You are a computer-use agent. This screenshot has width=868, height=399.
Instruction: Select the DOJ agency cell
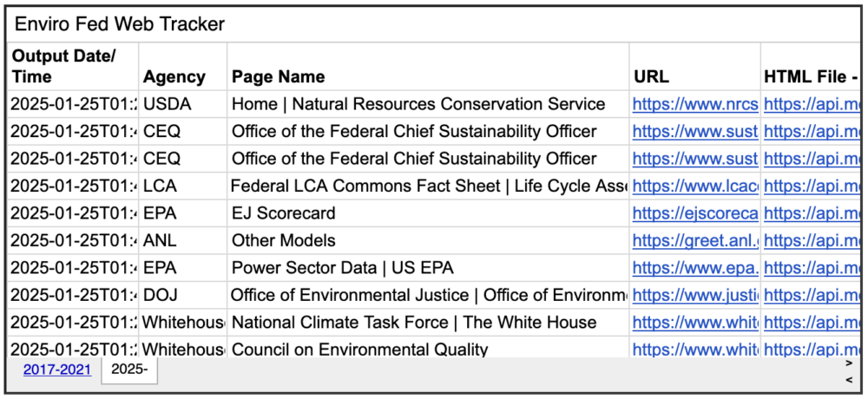[x=182, y=295]
